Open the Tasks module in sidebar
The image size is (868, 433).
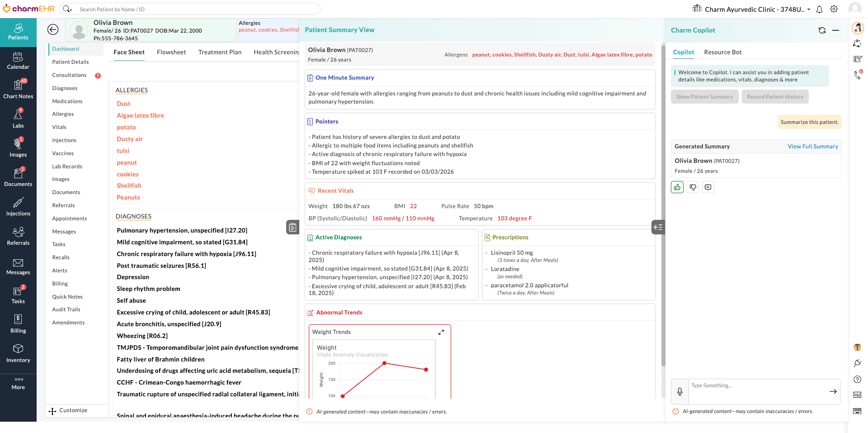pos(18,295)
